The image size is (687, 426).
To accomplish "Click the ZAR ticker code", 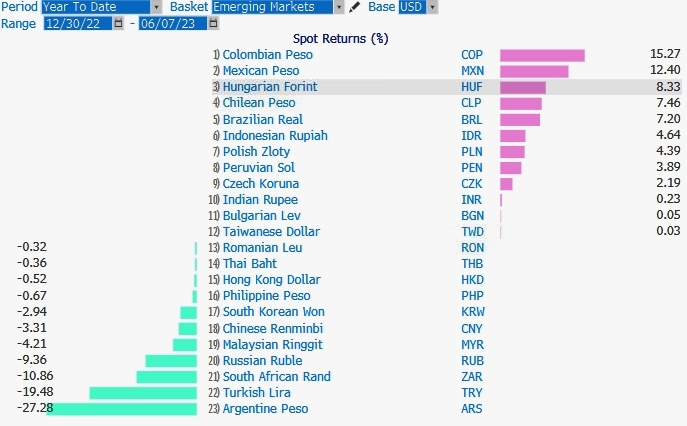I will 472,377.
